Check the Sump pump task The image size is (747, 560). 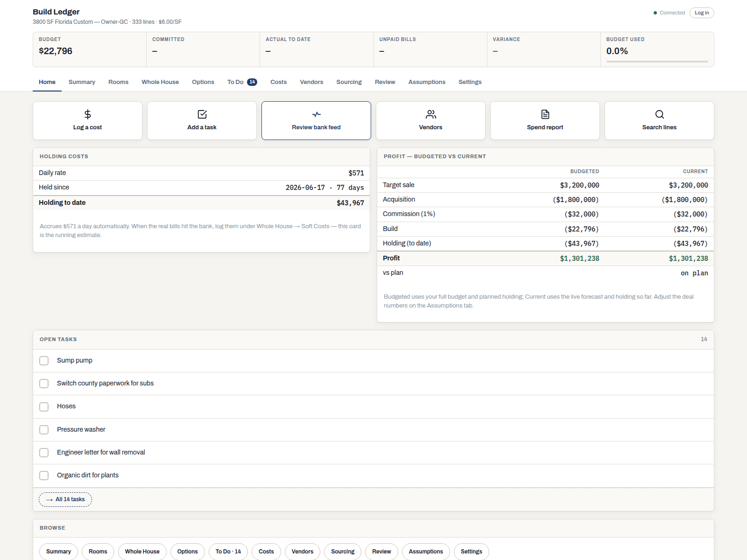[44, 361]
